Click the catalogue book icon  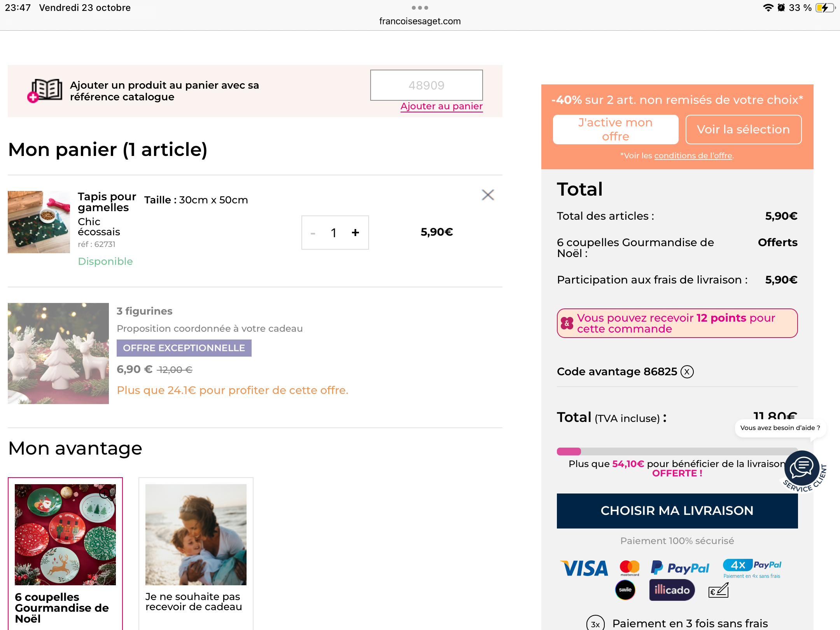[x=45, y=91]
